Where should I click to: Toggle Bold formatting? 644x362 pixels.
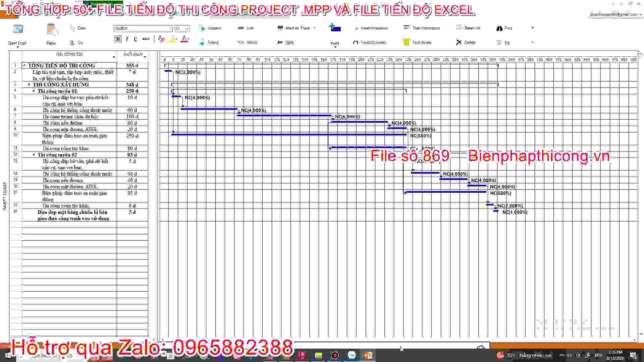pos(118,39)
